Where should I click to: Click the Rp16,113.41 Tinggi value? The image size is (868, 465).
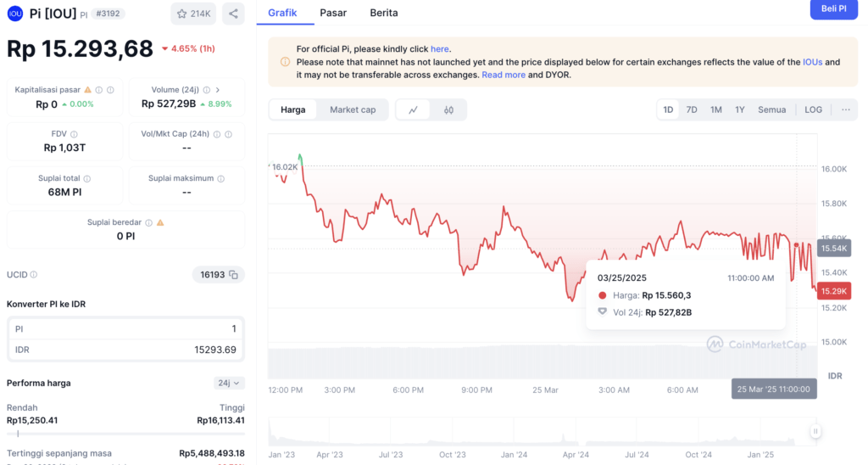[x=220, y=421]
